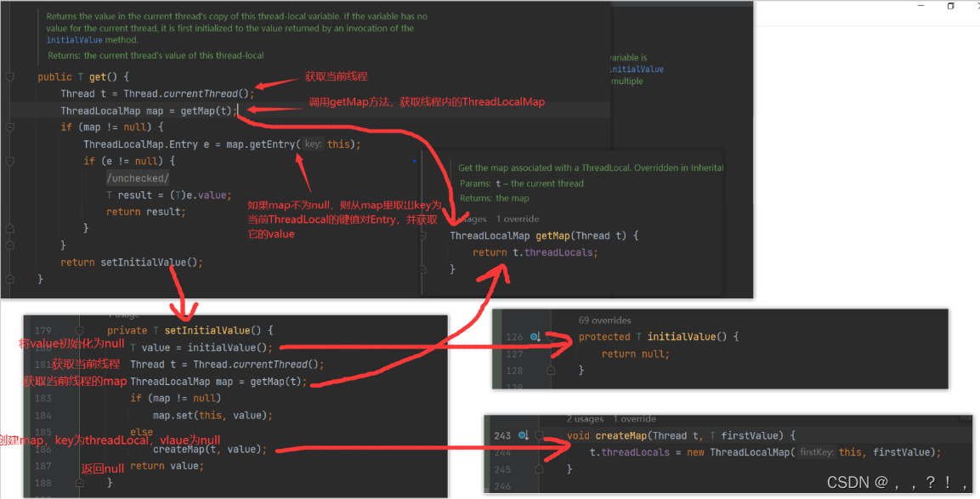
Task: Expand the folded /*unchecked*/ code region
Action: tap(138, 178)
